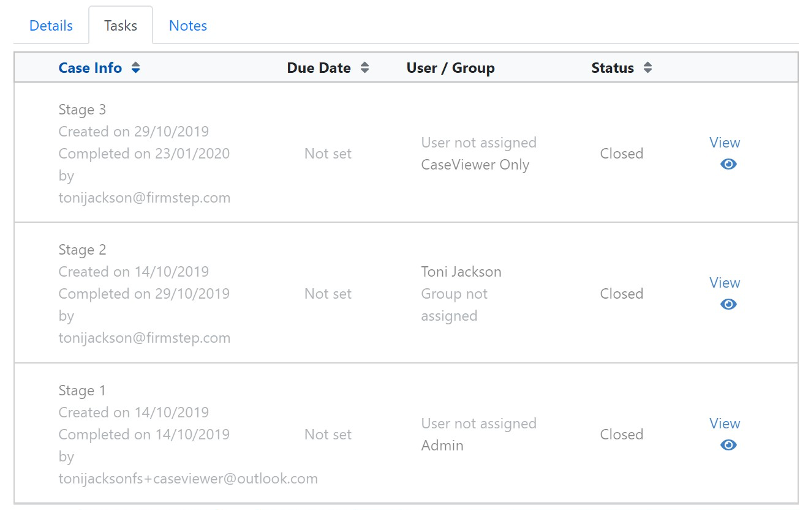Open the View link for Stage 3
The height and width of the screenshot is (510, 800).
coord(724,143)
